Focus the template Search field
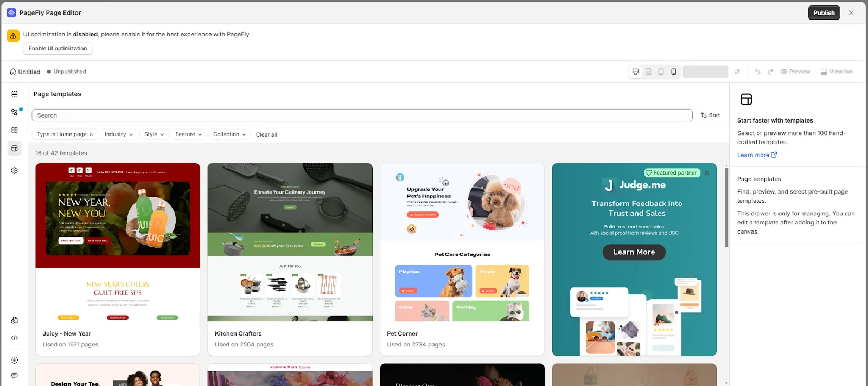Screen dimensions: 868x386 362,115
